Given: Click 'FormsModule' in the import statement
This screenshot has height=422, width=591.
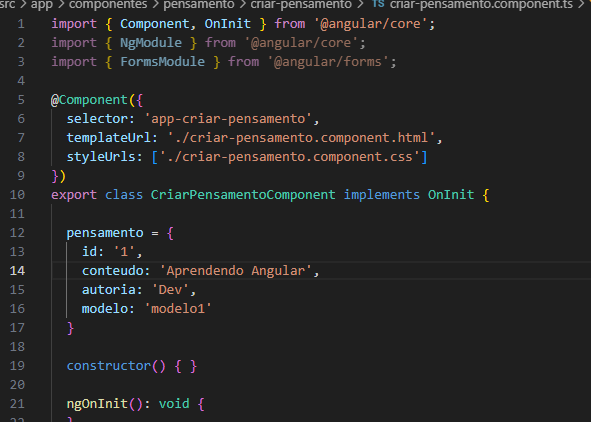Looking at the screenshot, I should tap(162, 61).
